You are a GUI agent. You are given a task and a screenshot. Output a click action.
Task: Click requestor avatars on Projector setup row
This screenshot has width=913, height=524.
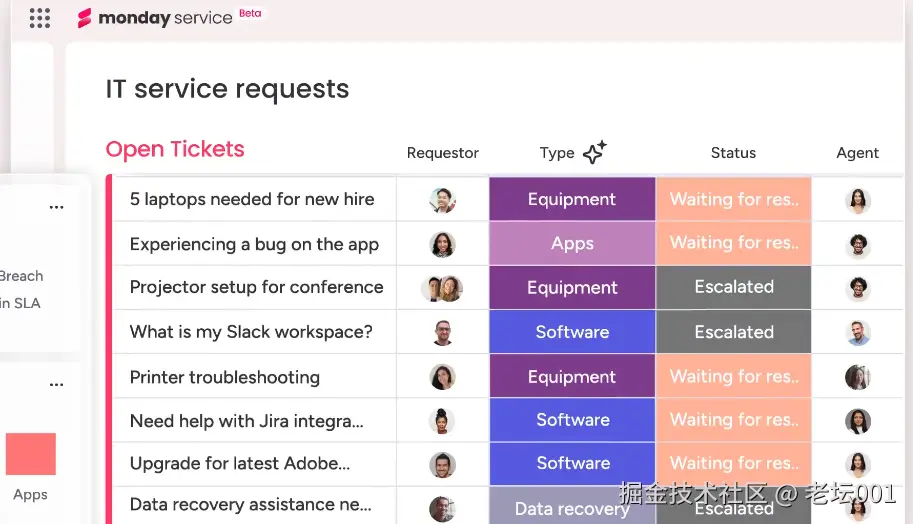pyautogui.click(x=442, y=288)
